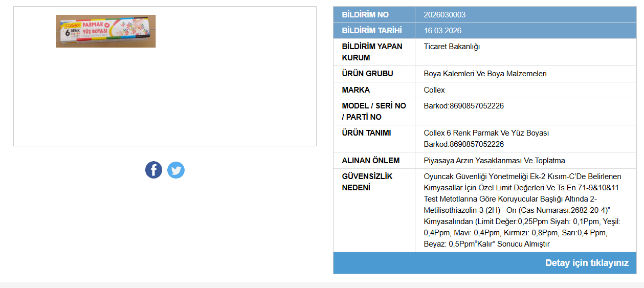Click 'Piyasaya Arzın Yasaklanması Ve Toplatma' measure text
This screenshot has height=288, width=644.
click(494, 161)
